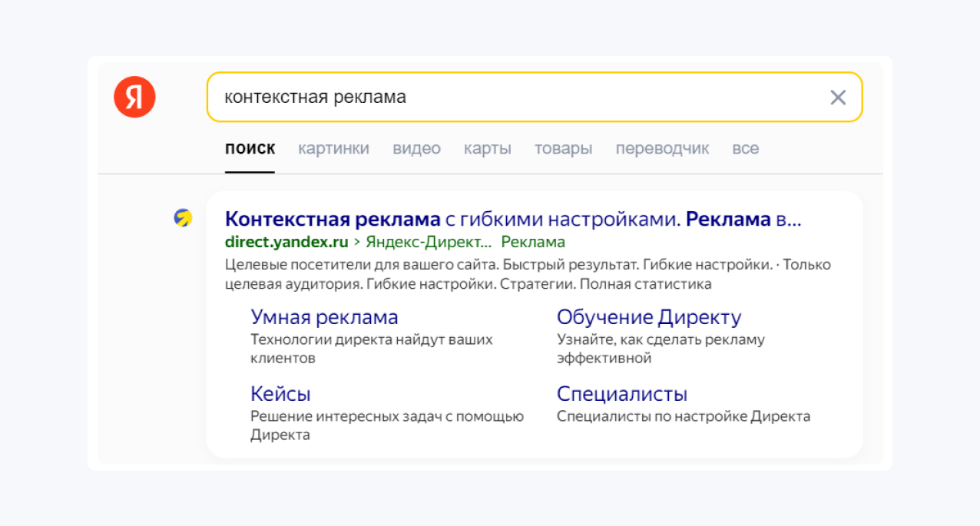Go to the карты tab
The height and width of the screenshot is (526, 980).
point(488,148)
